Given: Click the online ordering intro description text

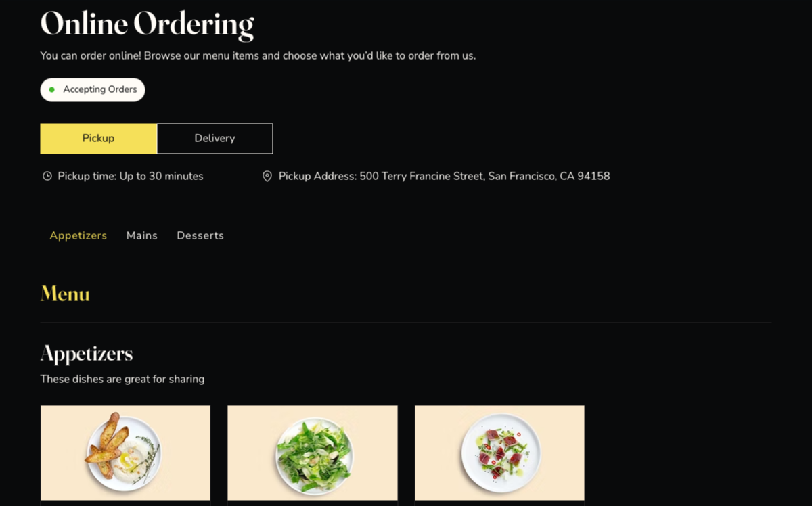Looking at the screenshot, I should (x=258, y=55).
